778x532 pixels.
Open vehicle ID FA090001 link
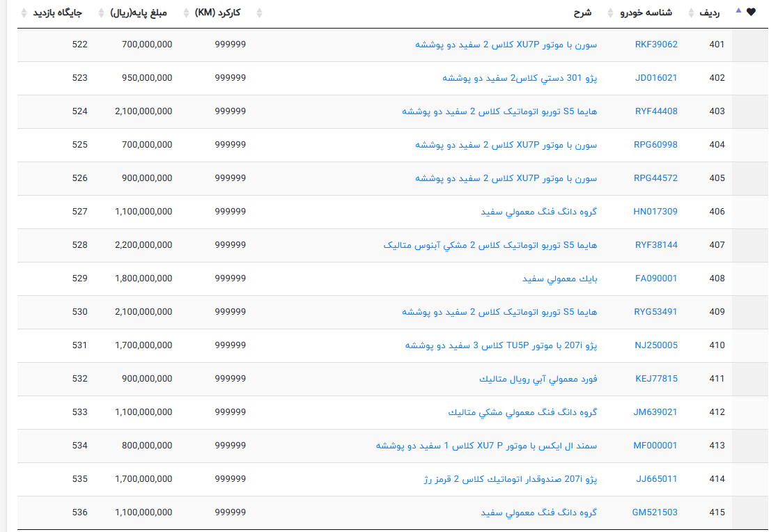pos(656,279)
